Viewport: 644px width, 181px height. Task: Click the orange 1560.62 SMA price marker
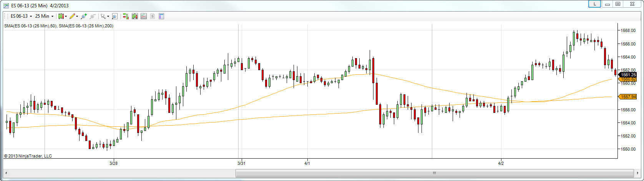coord(627,79)
